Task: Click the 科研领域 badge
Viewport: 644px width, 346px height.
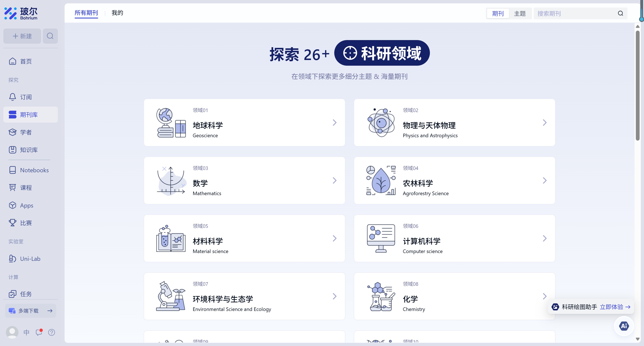Action: point(382,53)
